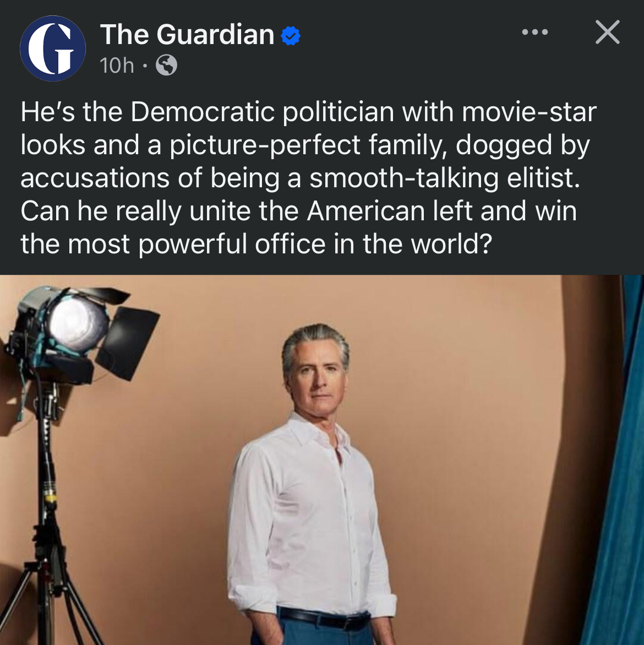Open The Guardian's round profile logo
Viewport: 644px width, 645px height.
tap(53, 48)
